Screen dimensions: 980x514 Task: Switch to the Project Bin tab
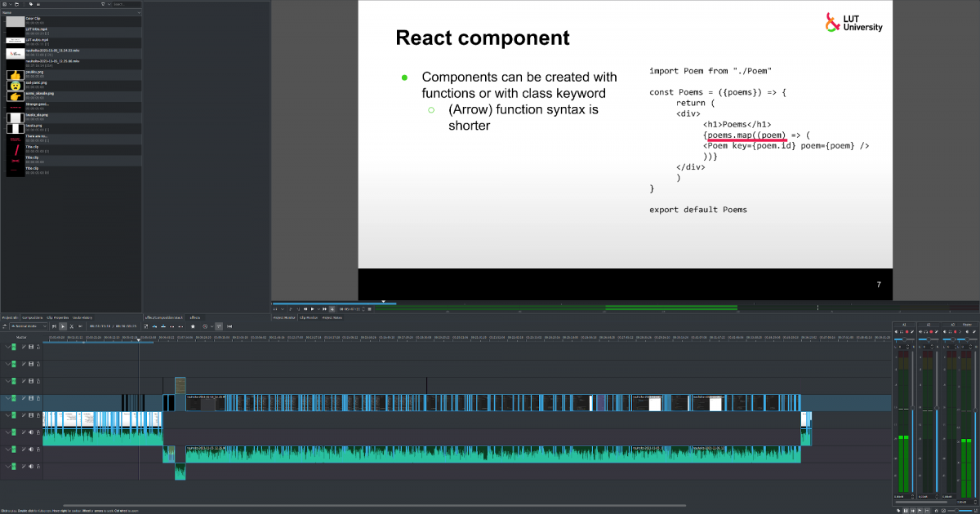coord(10,317)
